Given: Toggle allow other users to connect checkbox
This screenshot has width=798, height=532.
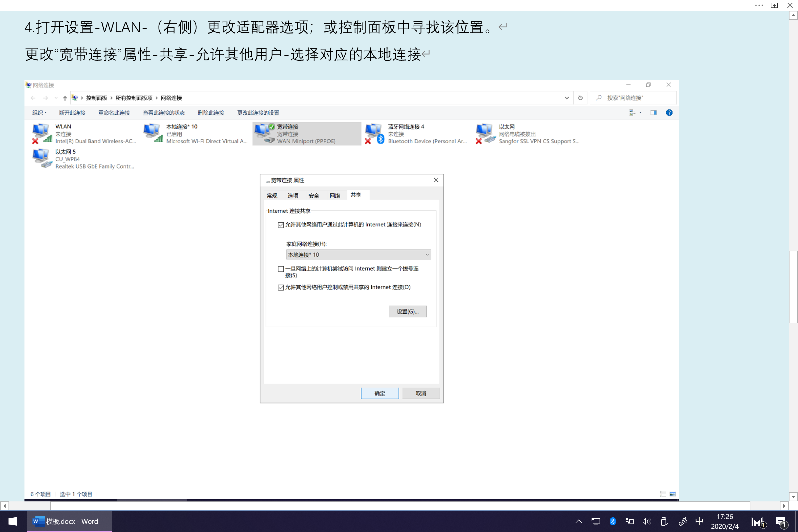Looking at the screenshot, I should tap(281, 225).
